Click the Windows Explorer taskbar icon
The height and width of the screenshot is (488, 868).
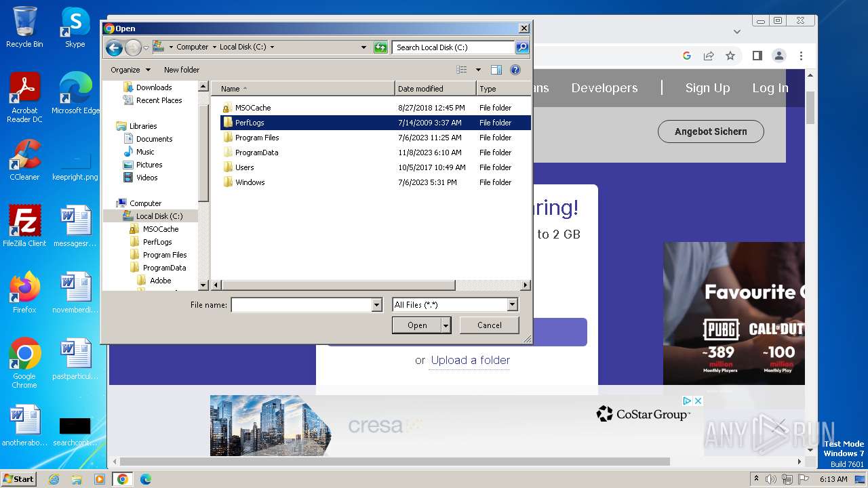(77, 479)
